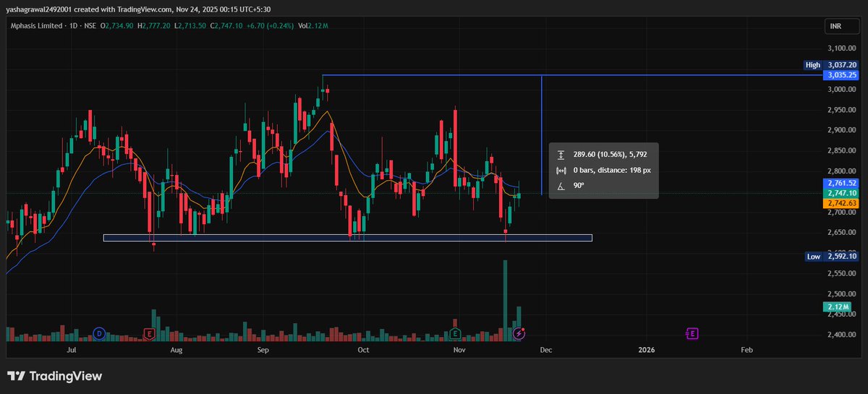This screenshot has width=868, height=394.
Task: Click the 2,400.00 price scale value
Action: [x=843, y=335]
